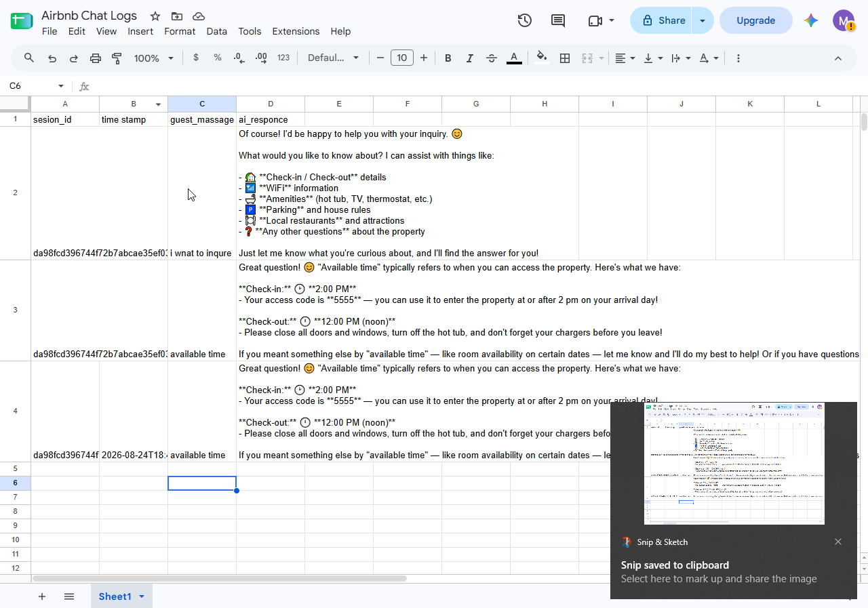The height and width of the screenshot is (608, 868).
Task: Click the font size input field
Action: pos(401,58)
